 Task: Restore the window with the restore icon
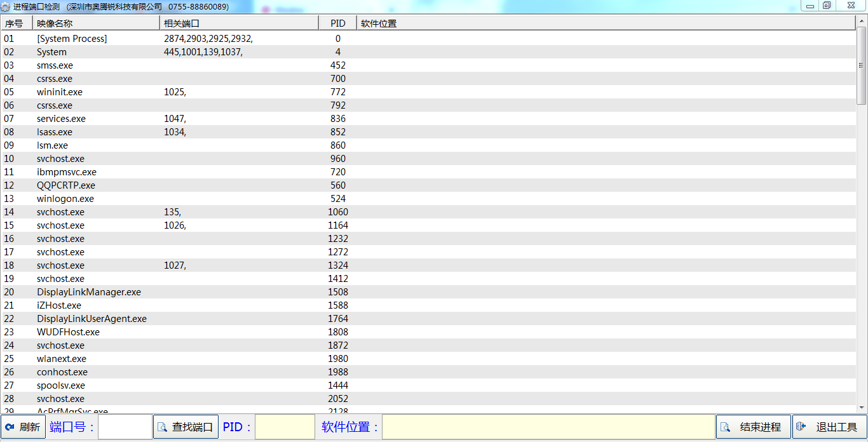click(827, 6)
